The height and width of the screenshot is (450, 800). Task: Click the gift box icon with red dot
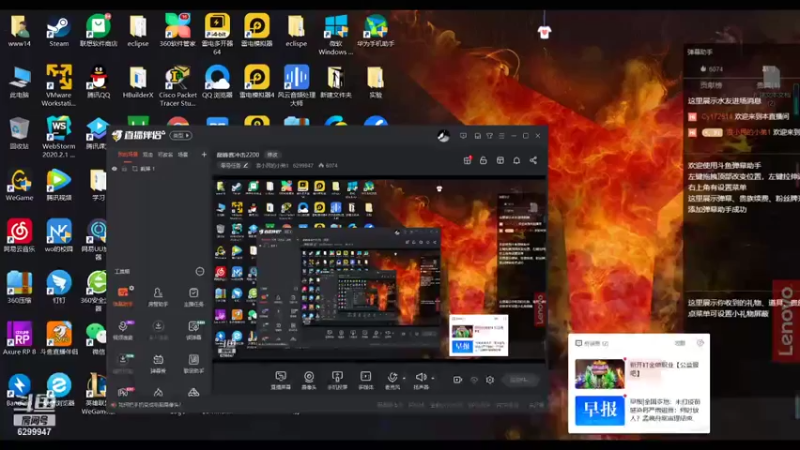[x=467, y=160]
